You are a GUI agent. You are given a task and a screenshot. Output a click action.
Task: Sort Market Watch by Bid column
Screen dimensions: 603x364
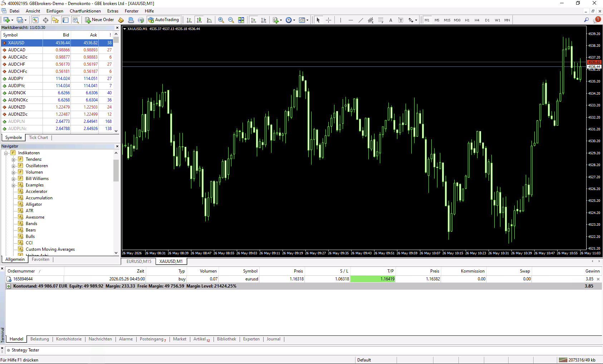(57, 35)
